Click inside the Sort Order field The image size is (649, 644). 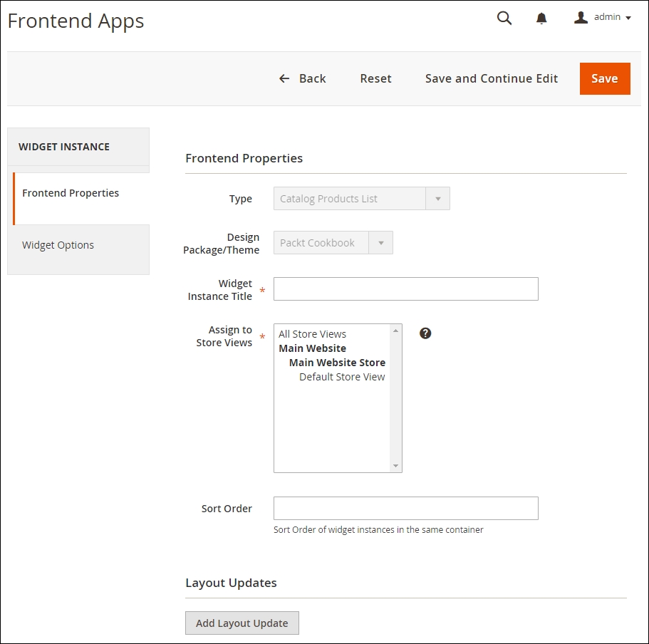(405, 508)
